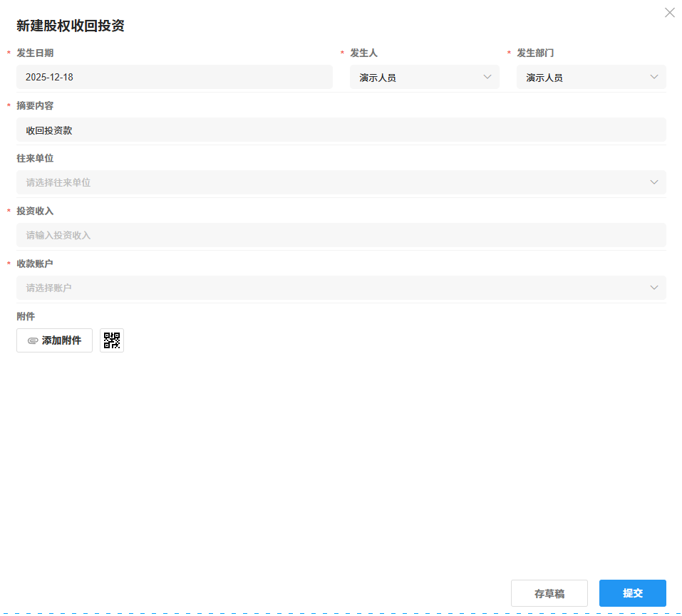Click the 摘要内容 summary text field
This screenshot has width=682, height=616.
click(341, 129)
